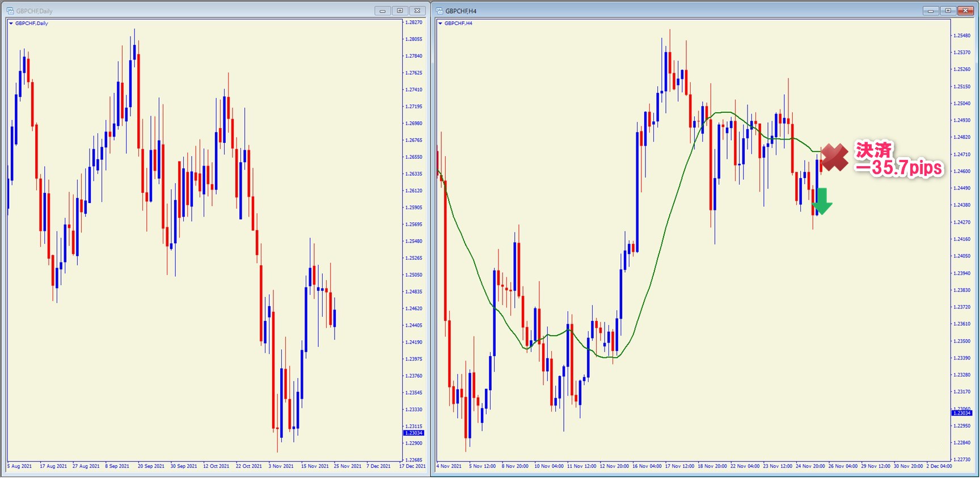Screen dimensions: 980x478
Task: Click the 27 Aug 2021 date label
Action: (x=86, y=467)
